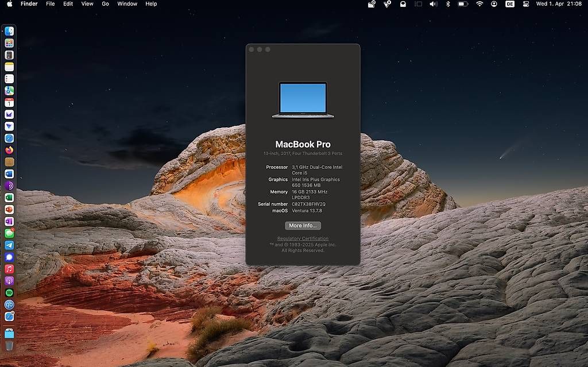The width and height of the screenshot is (588, 367).
Task: Click the 3,1 GHz Dual-Core processor value
Action: 317,170
